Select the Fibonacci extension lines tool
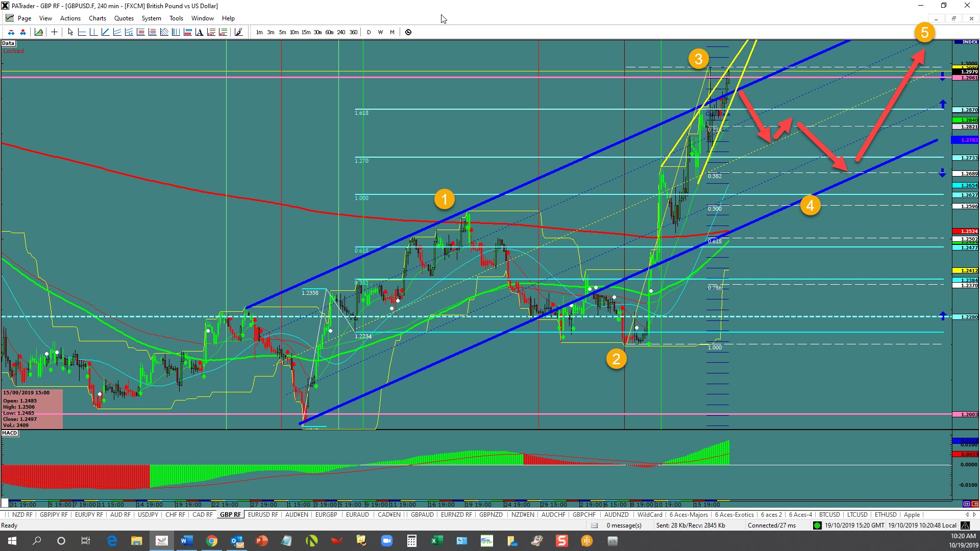Image resolution: width=980 pixels, height=551 pixels. [152, 32]
